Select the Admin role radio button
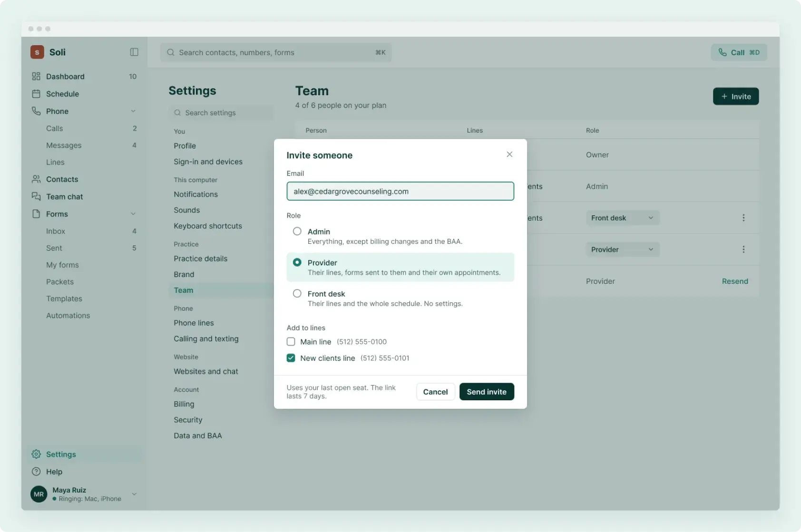This screenshot has width=801, height=532. [x=297, y=232]
